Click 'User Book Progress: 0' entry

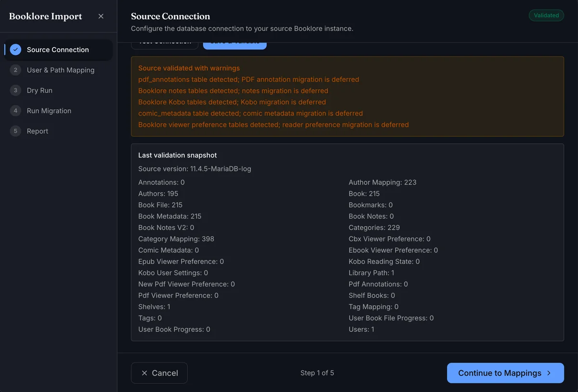pos(174,329)
